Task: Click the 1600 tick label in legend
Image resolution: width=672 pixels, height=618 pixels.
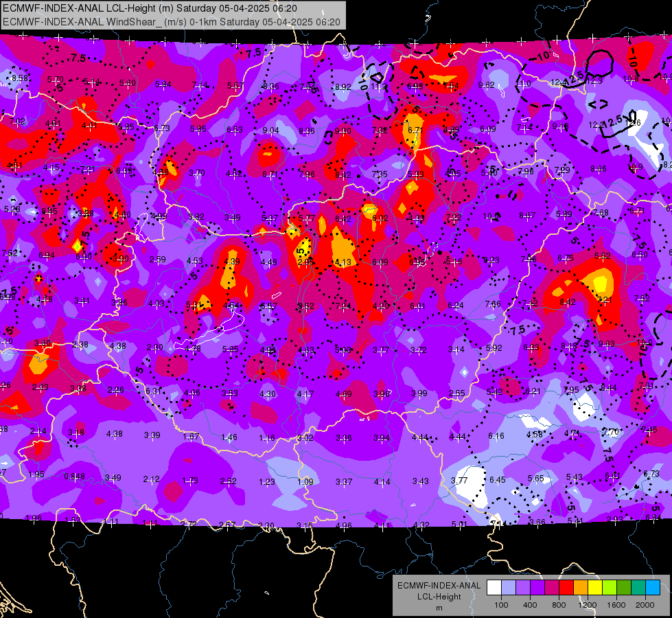Action: 616,605
